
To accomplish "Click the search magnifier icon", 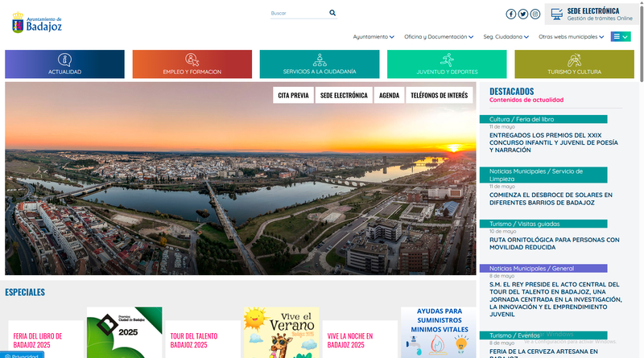I will [332, 13].
